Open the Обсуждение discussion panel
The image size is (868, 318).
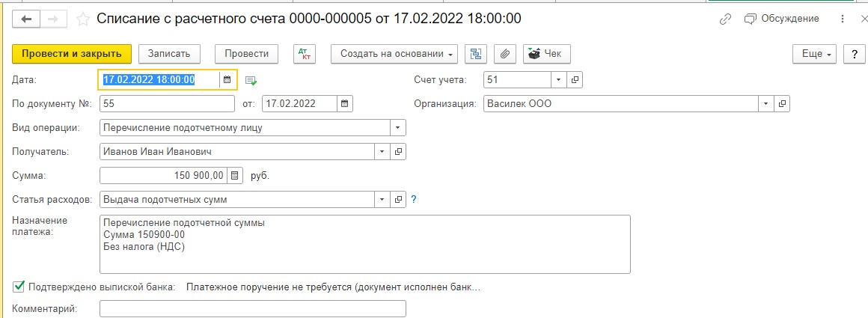coord(782,19)
